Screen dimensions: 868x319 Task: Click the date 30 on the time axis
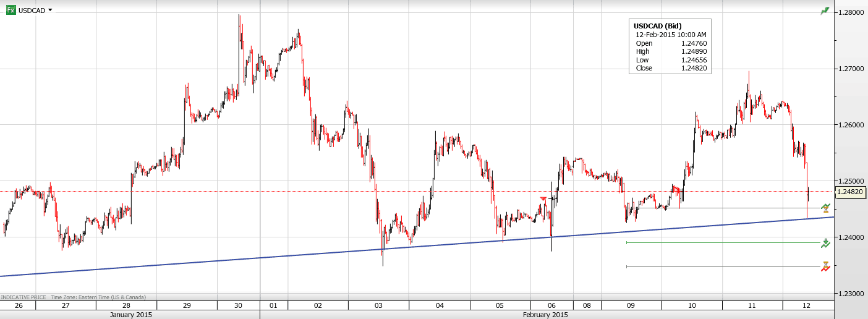coord(238,305)
